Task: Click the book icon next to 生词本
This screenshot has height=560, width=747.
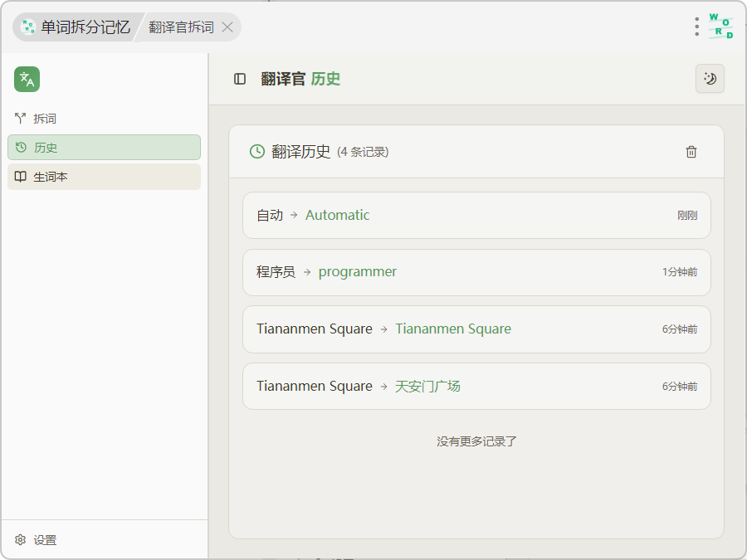Action: (x=21, y=177)
